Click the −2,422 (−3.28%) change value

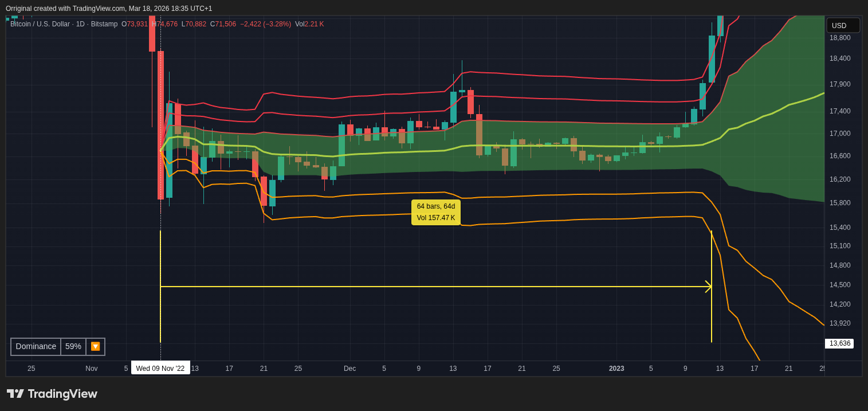point(266,24)
